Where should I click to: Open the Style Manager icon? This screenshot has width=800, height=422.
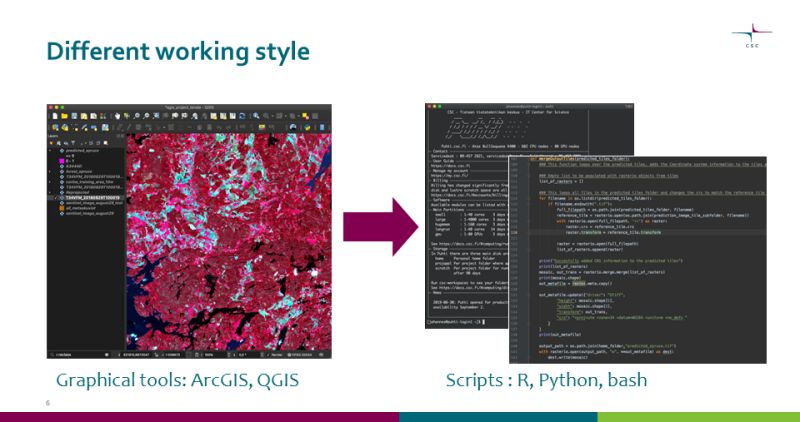103,116
